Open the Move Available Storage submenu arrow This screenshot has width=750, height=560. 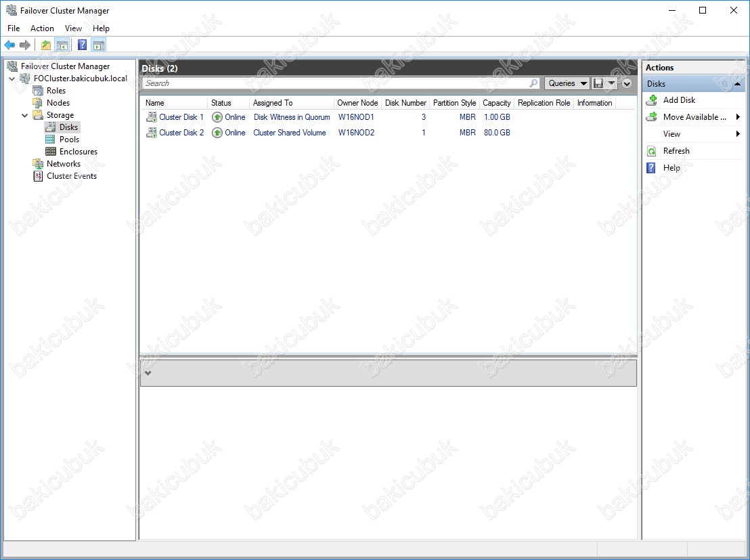[738, 116]
